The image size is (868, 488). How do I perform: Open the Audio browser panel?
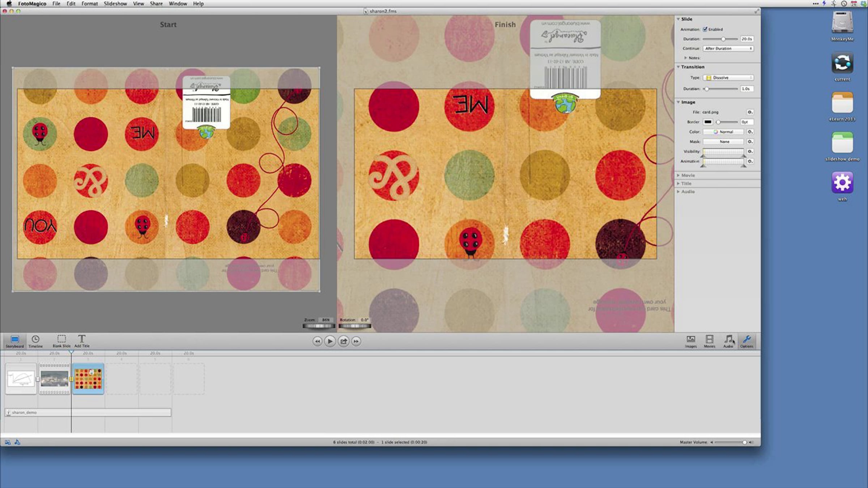coord(728,341)
